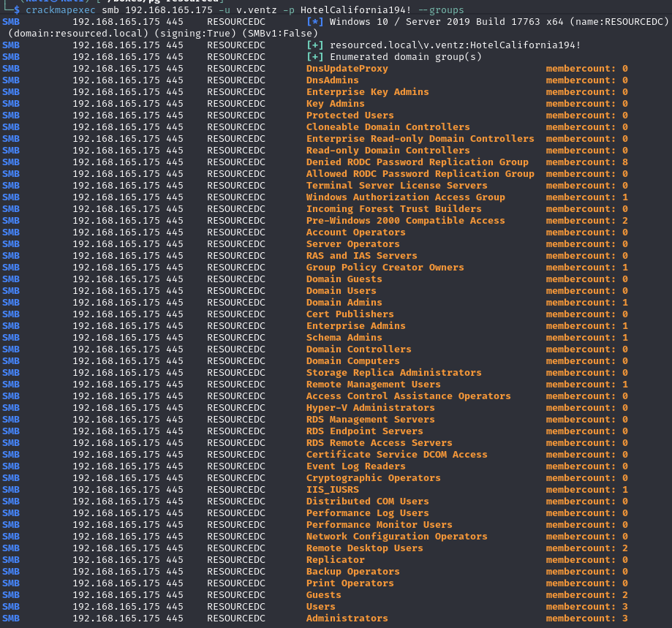Click the blue [*] status marker
This screenshot has width=672, height=628.
315,22
